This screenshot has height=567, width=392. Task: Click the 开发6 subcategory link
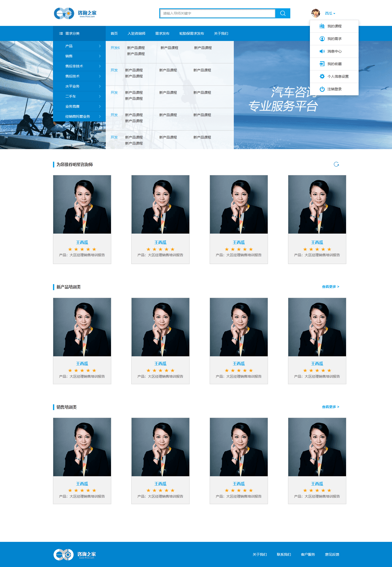pos(115,48)
